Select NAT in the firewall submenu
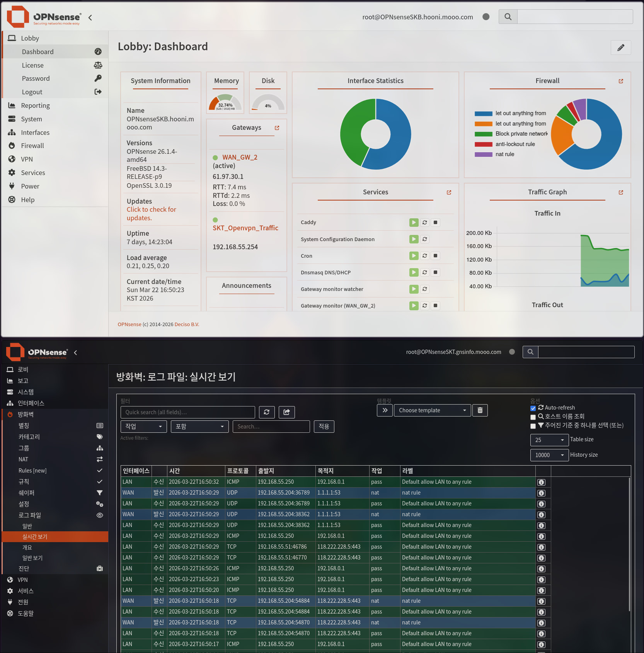This screenshot has height=653, width=644. click(23, 459)
